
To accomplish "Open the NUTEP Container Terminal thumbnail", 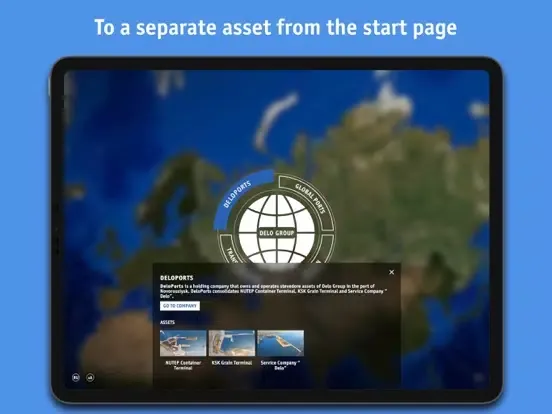I will (183, 343).
